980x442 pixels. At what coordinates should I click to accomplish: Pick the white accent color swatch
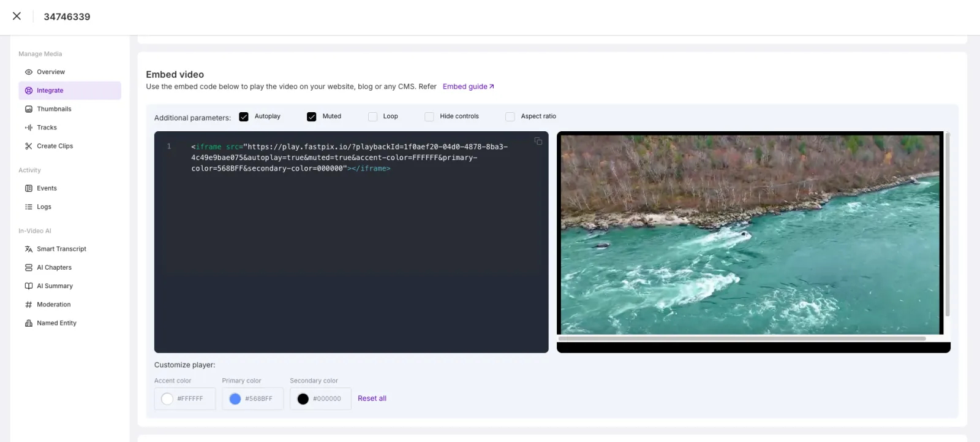click(167, 399)
